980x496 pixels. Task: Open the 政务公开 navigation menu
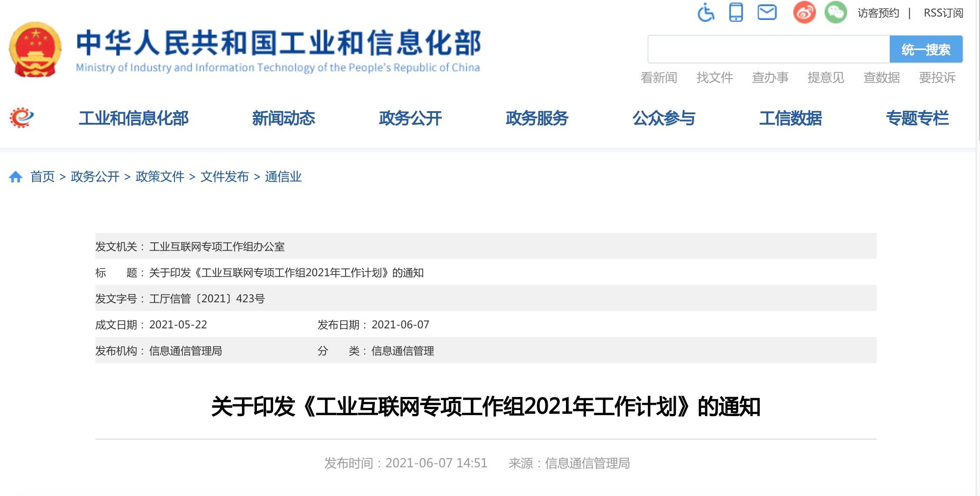410,118
